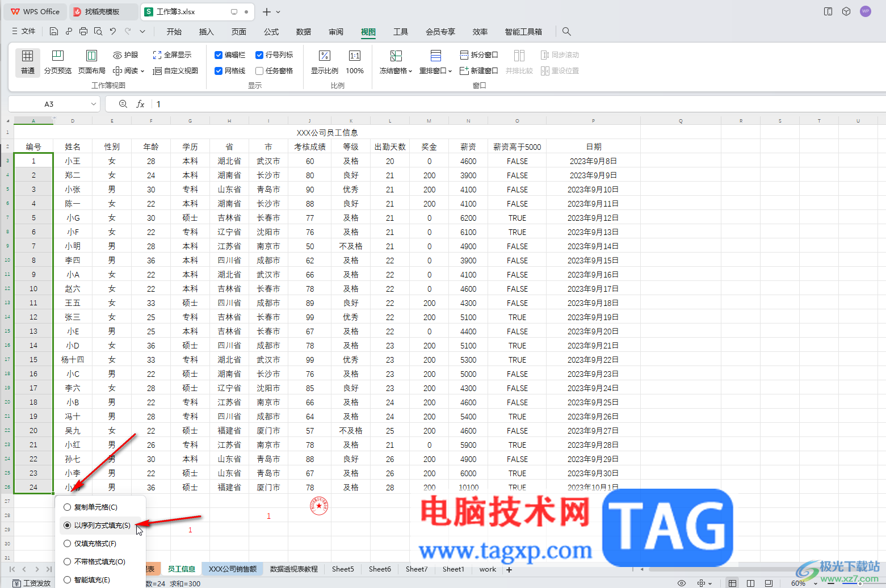Click the fx insert function icon

[140, 104]
